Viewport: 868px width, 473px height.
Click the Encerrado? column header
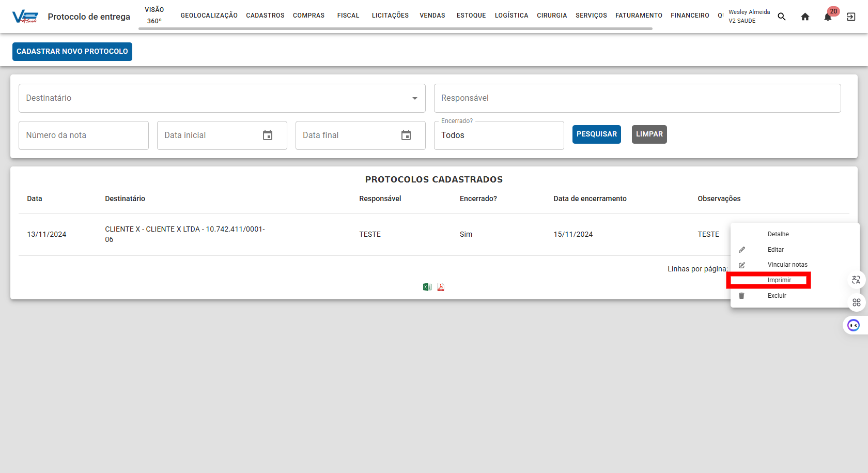pyautogui.click(x=478, y=199)
